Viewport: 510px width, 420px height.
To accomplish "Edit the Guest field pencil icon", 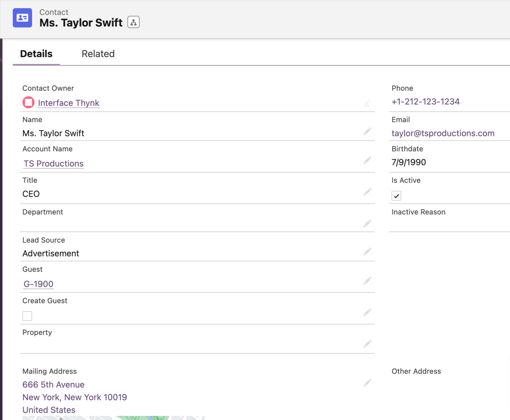I will [367, 281].
